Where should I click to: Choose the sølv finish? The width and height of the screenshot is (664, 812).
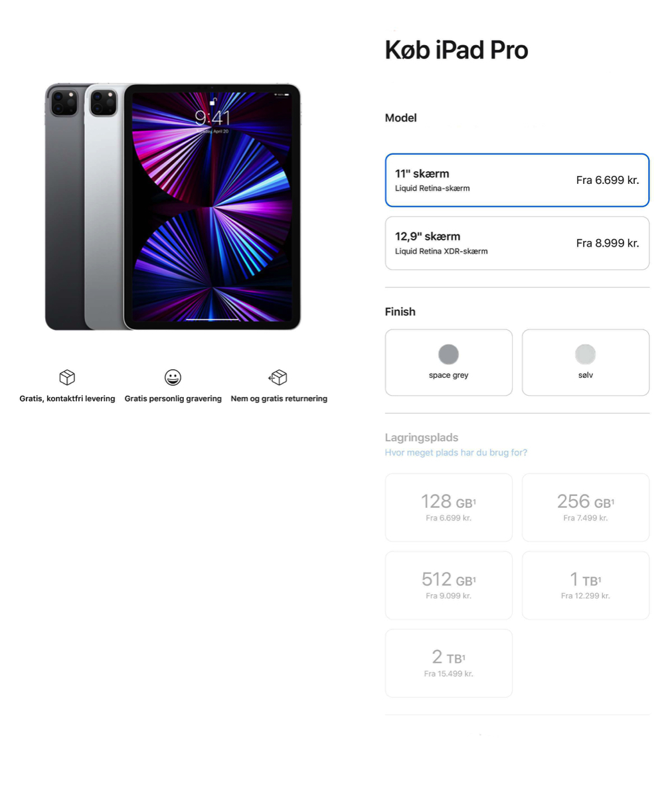(586, 363)
